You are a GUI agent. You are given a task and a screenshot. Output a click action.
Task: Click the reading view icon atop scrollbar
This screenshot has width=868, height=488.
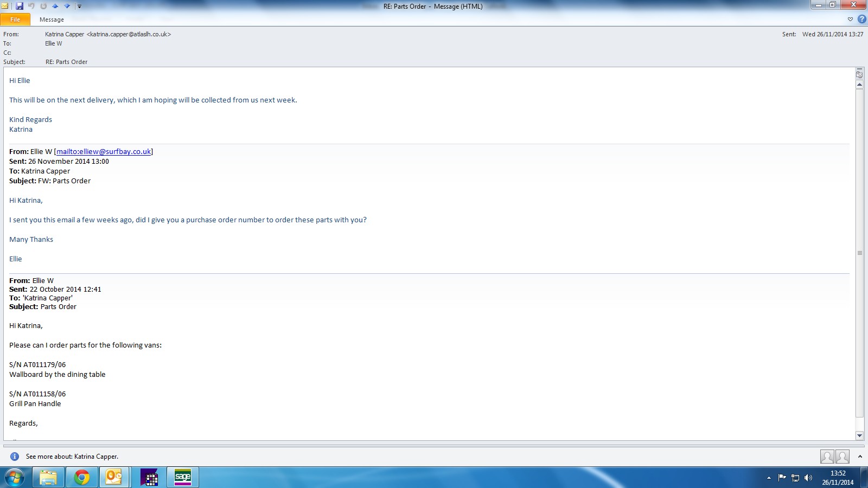859,75
